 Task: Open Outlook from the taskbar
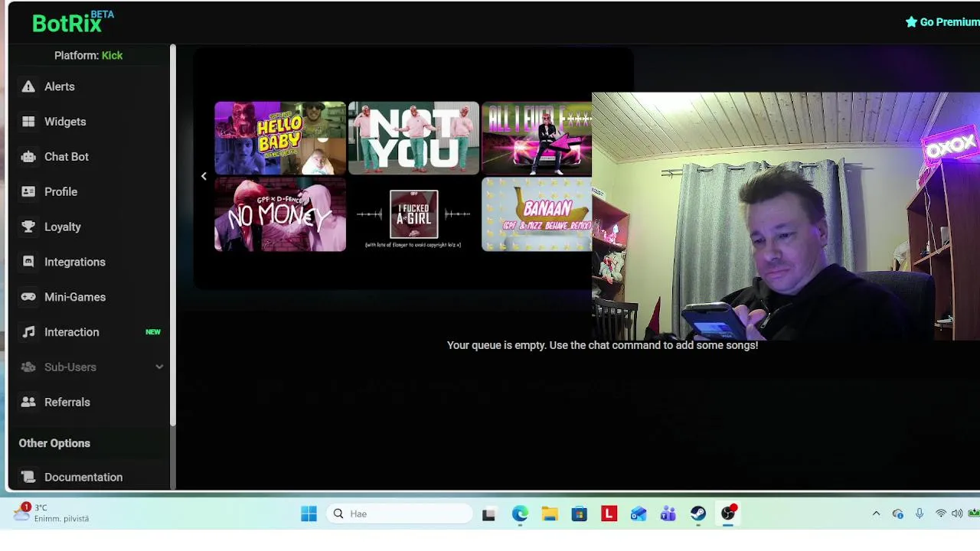(x=639, y=514)
